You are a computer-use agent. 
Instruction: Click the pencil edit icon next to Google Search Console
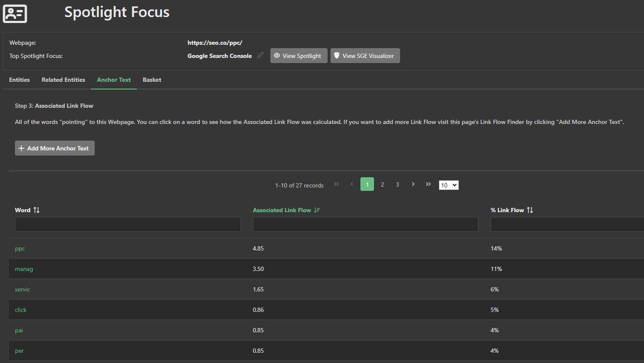pyautogui.click(x=260, y=55)
